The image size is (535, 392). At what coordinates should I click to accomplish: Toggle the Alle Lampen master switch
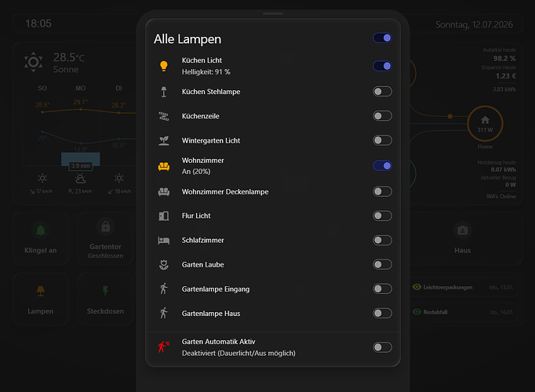point(382,38)
